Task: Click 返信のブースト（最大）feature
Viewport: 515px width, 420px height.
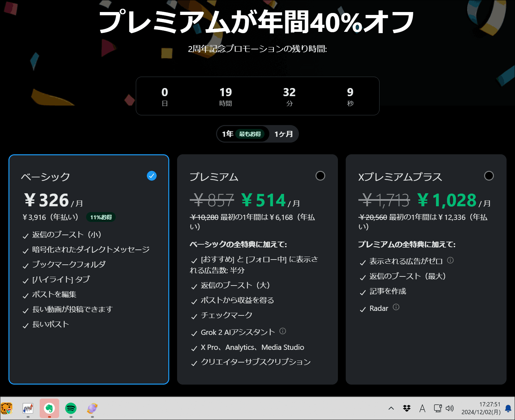Action: pos(407,276)
